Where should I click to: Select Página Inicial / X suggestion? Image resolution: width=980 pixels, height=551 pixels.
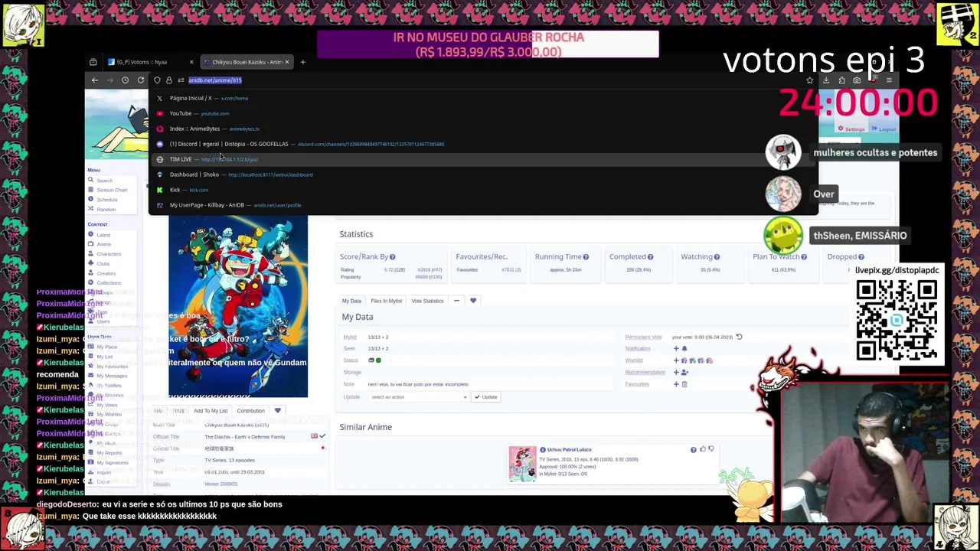(x=482, y=98)
